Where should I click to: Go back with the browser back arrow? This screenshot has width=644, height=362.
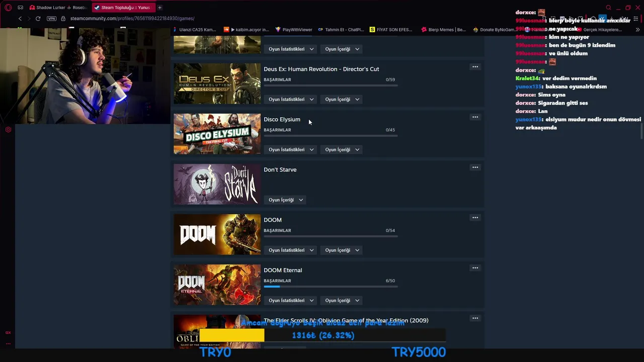click(x=20, y=19)
